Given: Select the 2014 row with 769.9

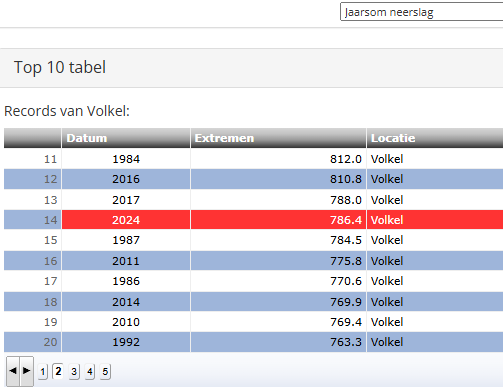Looking at the screenshot, I should pyautogui.click(x=253, y=302).
